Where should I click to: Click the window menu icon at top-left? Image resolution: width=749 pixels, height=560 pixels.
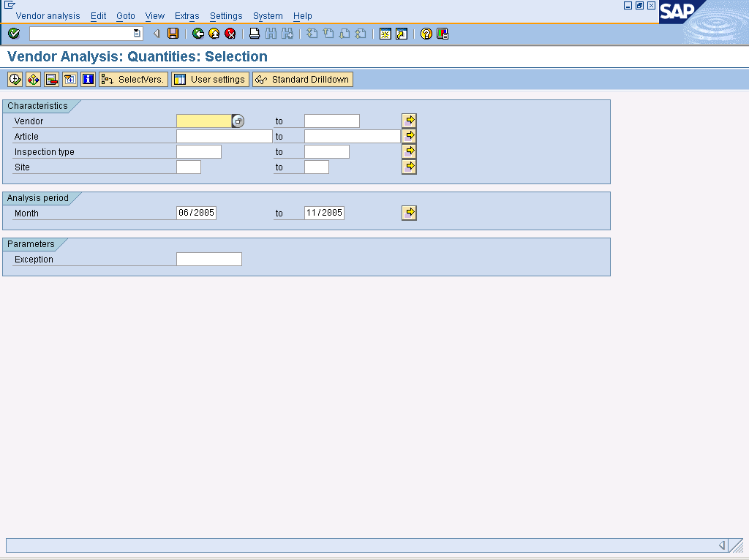(x=10, y=5)
